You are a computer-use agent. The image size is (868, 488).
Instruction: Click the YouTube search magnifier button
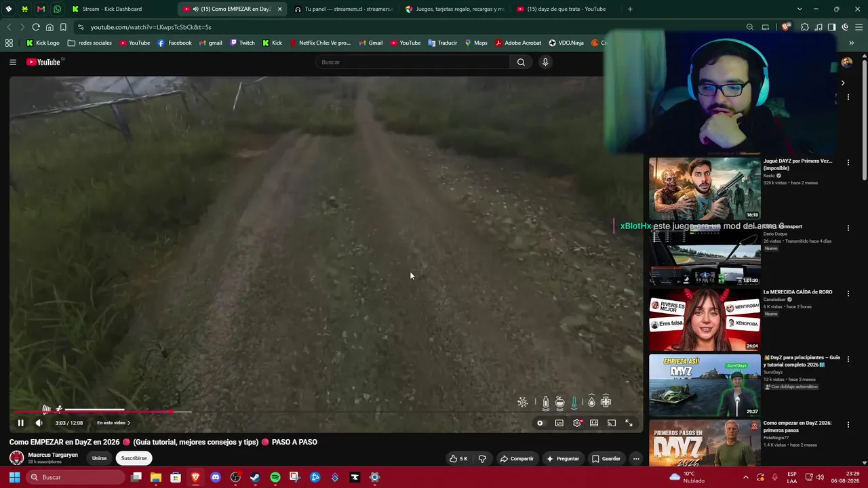(x=521, y=62)
